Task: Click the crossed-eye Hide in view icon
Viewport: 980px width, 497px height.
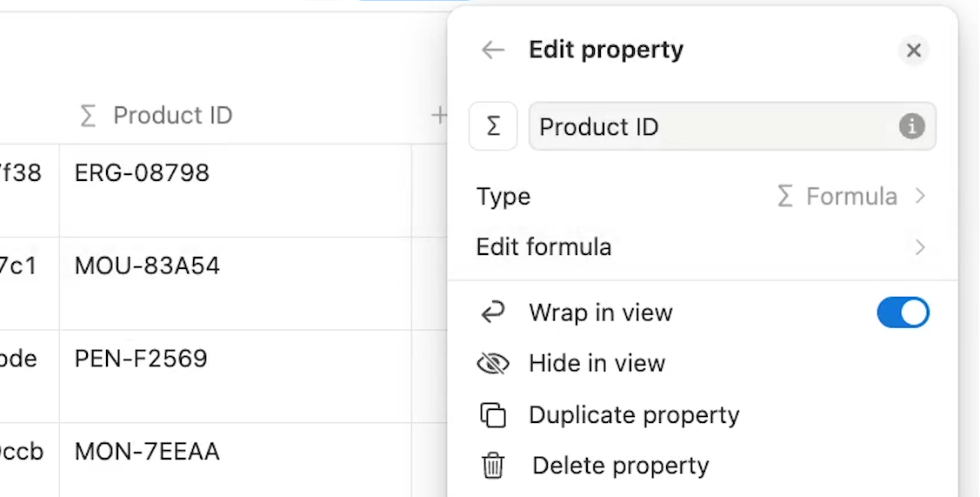Action: tap(493, 363)
